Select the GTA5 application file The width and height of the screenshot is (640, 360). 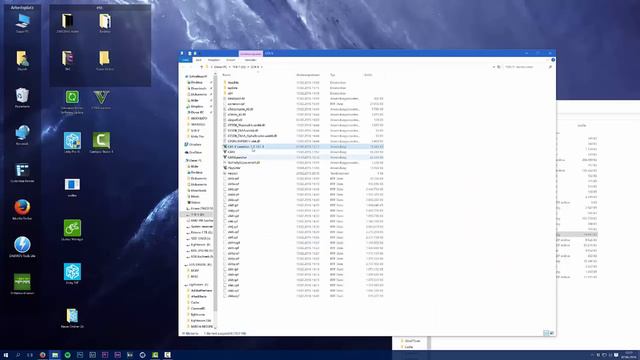[303, 152]
